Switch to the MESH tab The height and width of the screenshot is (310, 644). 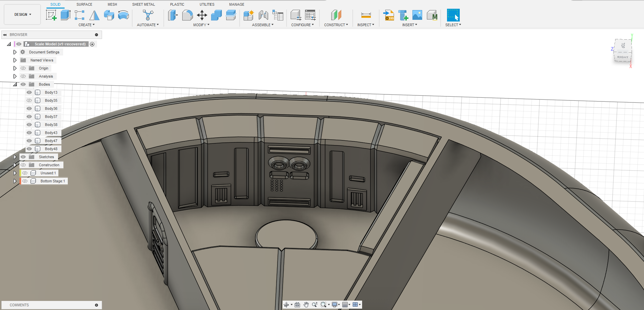click(x=112, y=4)
